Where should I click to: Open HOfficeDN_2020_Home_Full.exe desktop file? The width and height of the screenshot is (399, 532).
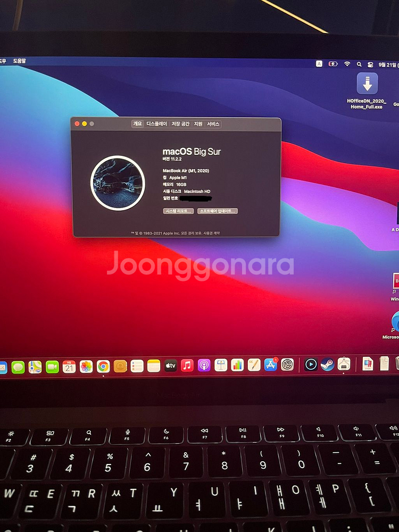367,91
